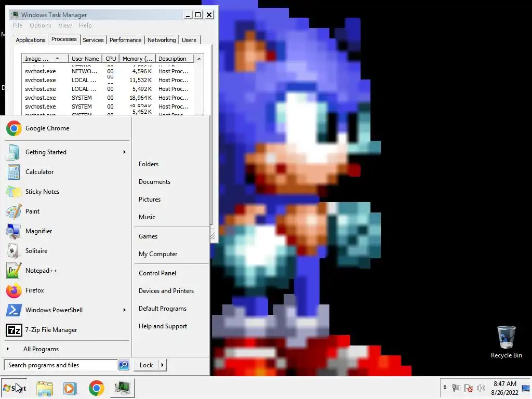The image size is (532, 399).
Task: Select the Task Manager taskbar button
Action: pos(123,388)
